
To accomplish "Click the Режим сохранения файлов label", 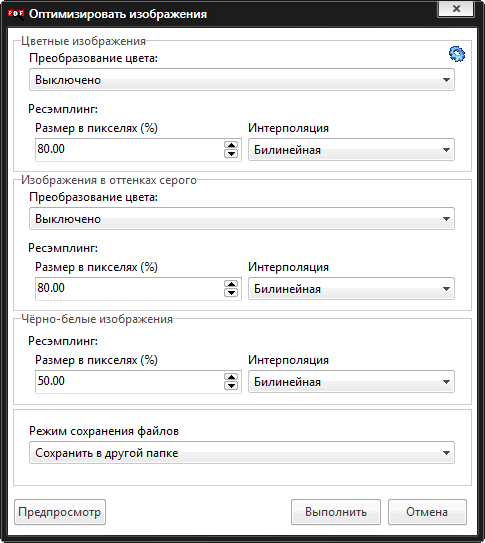I will [104, 431].
